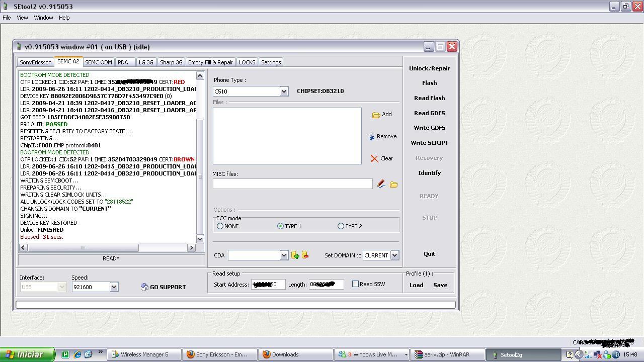The image size is (644, 362).
Task: Switch to the Settings tab
Action: coord(271,62)
